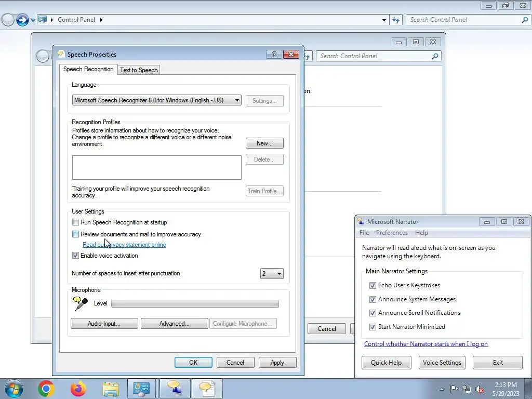532x399 pixels.
Task: Click the magnifier in inner Control Panel search
Action: point(435,56)
